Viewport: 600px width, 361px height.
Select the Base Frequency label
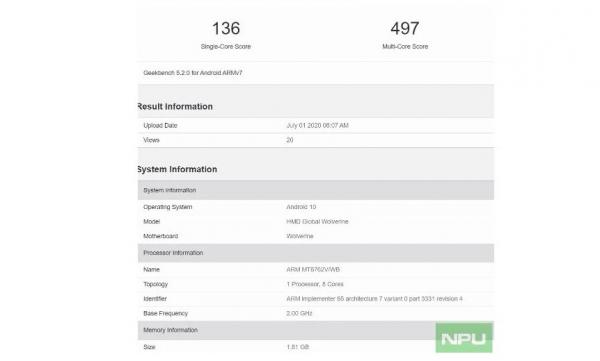pos(166,314)
